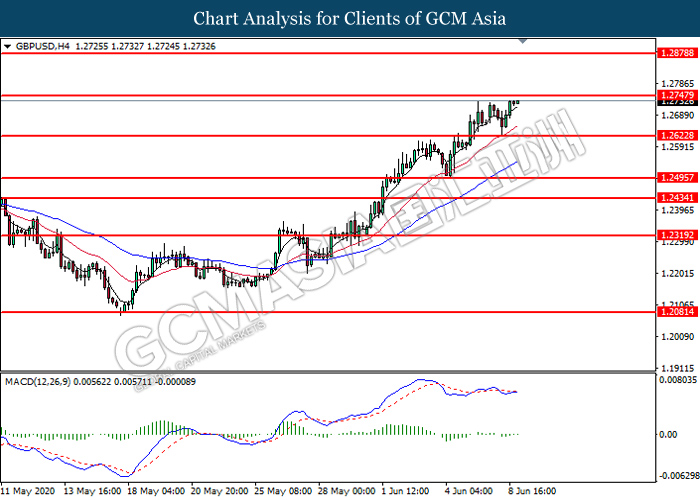Click the GBPUSD,H4 chart title text

click(42, 46)
